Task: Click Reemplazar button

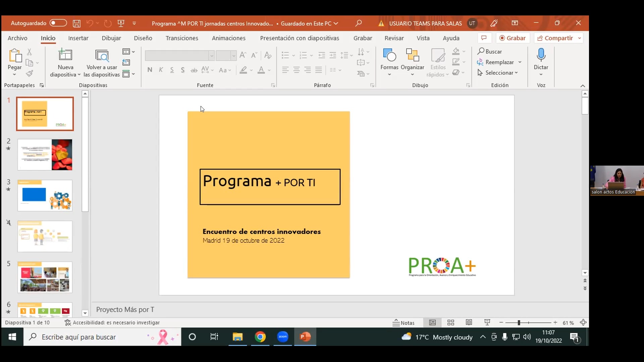Action: pyautogui.click(x=496, y=62)
